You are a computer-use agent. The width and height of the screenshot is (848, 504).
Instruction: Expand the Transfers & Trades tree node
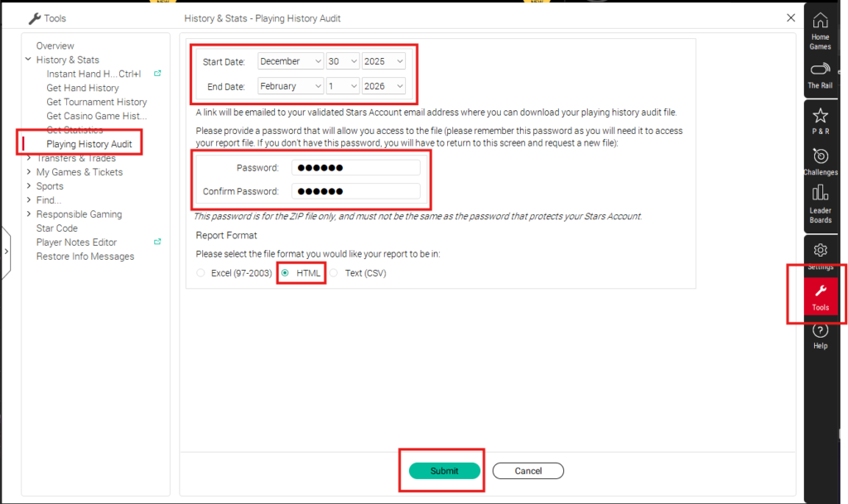click(x=30, y=158)
